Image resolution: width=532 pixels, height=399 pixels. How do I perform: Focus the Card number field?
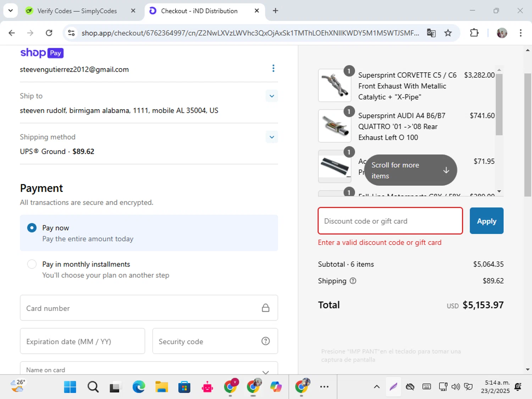pos(149,308)
